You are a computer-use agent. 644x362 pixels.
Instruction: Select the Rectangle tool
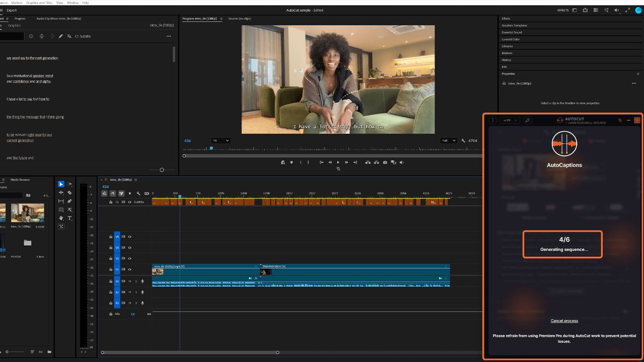[x=61, y=210]
